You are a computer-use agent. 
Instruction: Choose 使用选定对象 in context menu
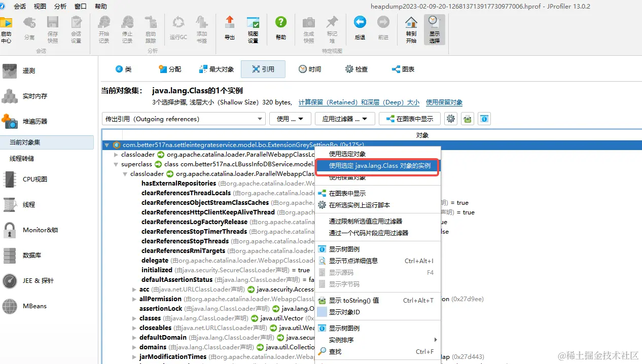point(378,154)
